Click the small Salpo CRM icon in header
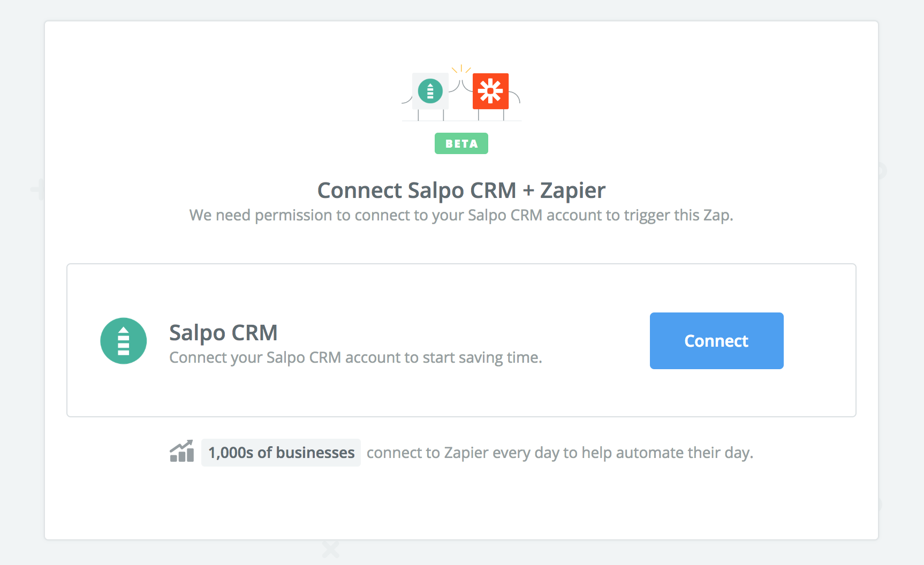 point(430,91)
